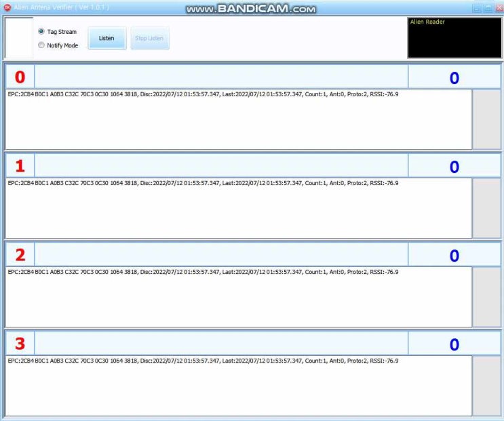
Task: Minimize the Alien Antenna Verifier window
Action: 476,7
